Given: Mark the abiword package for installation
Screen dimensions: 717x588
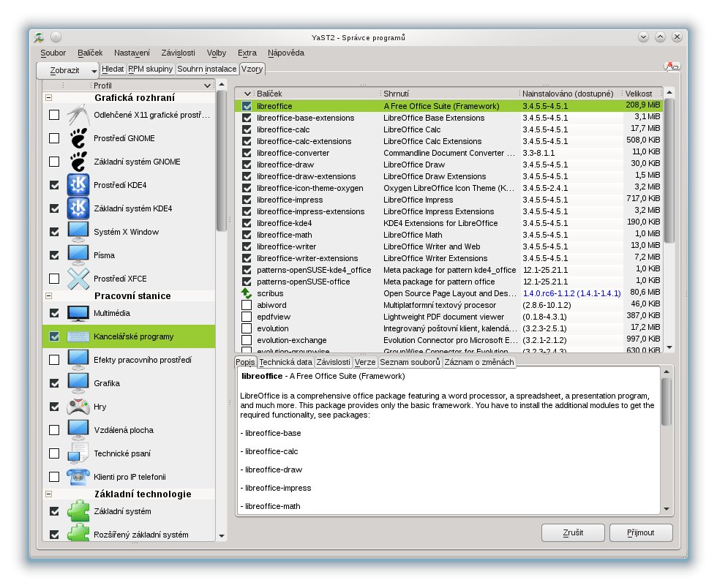Looking at the screenshot, I should pyautogui.click(x=247, y=305).
